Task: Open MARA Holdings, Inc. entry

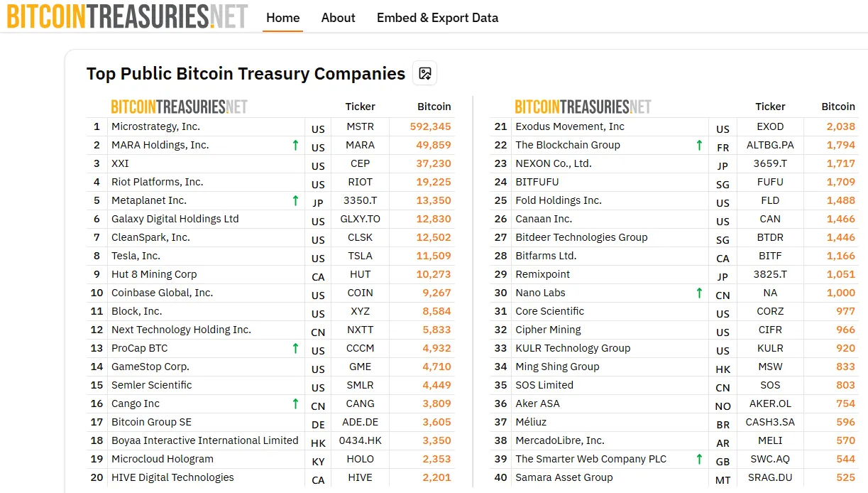Action: (160, 145)
